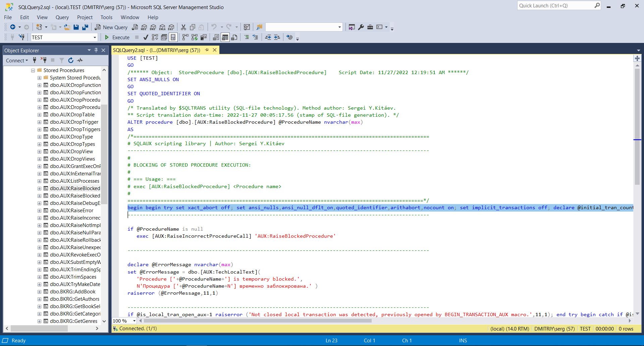Toggle Include Live Query Statistics
Viewport: 644px width, 346px height.
[194, 37]
